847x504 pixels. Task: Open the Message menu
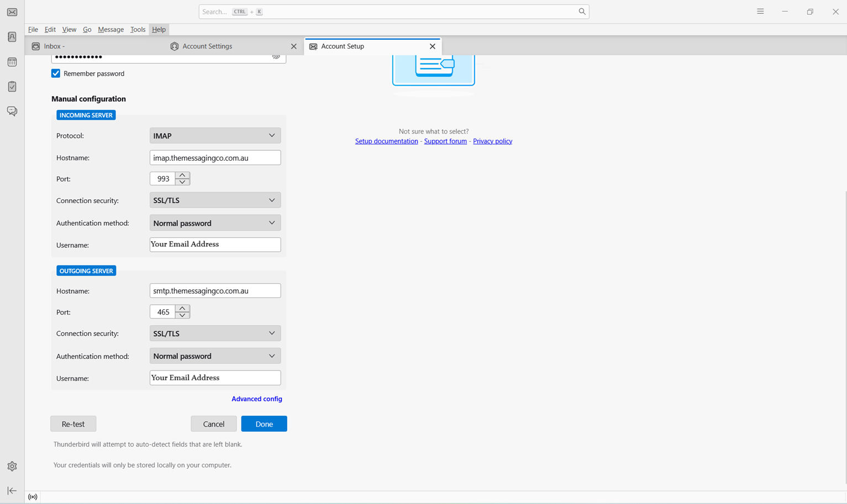point(111,29)
